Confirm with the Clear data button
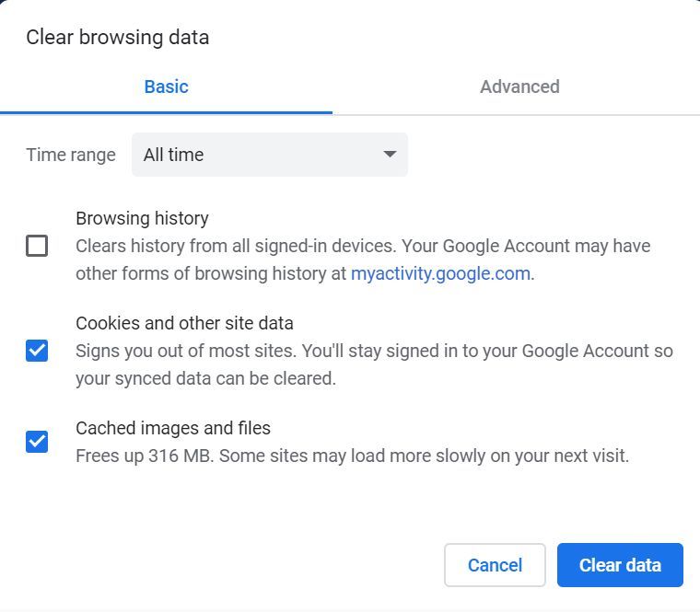 [620, 565]
